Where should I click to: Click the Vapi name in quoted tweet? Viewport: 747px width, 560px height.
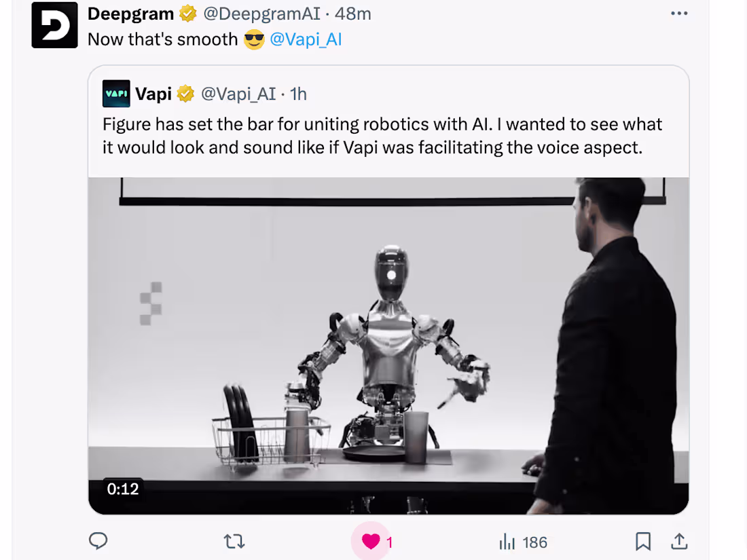[x=153, y=94]
